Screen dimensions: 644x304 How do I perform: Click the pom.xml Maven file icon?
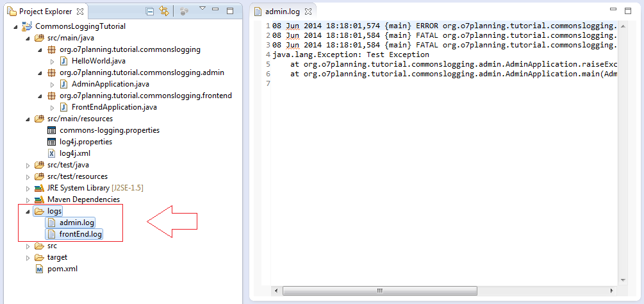click(x=39, y=269)
